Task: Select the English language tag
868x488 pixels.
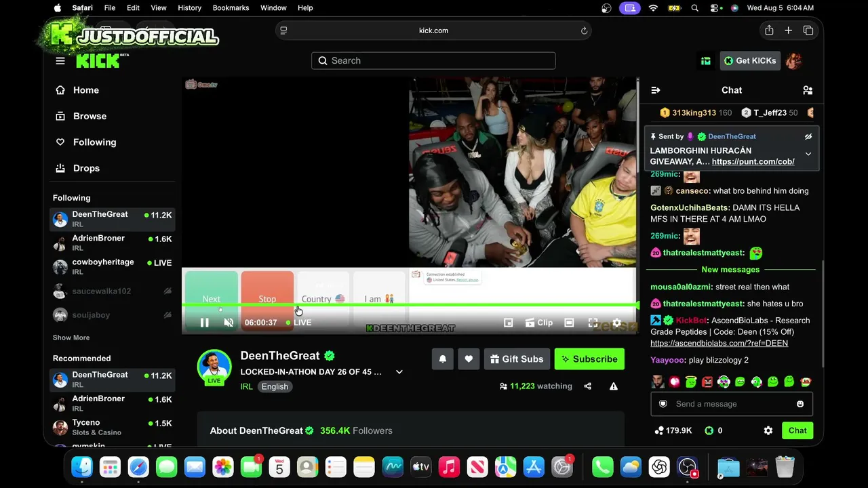Action: pyautogui.click(x=275, y=386)
